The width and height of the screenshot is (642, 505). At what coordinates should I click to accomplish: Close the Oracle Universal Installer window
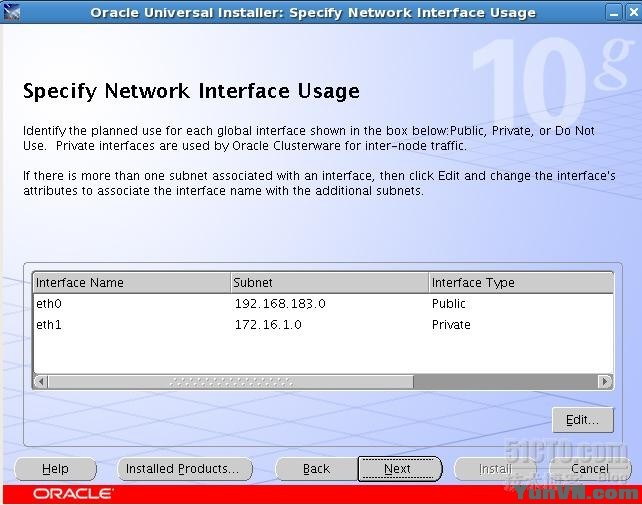634,13
